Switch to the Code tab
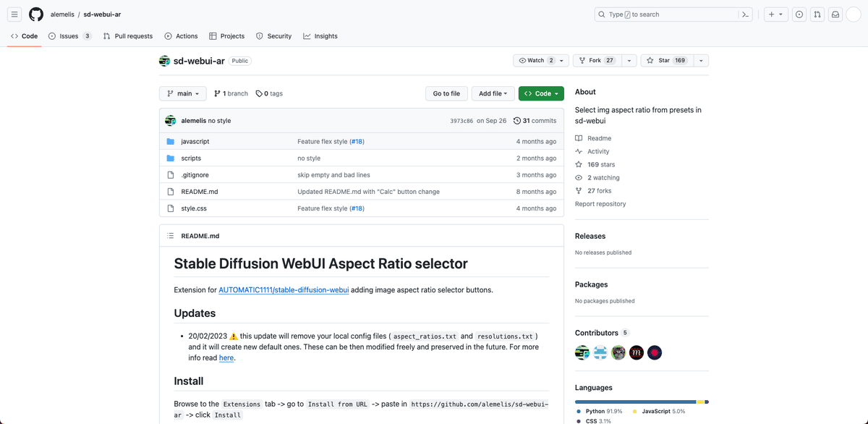 [x=24, y=36]
